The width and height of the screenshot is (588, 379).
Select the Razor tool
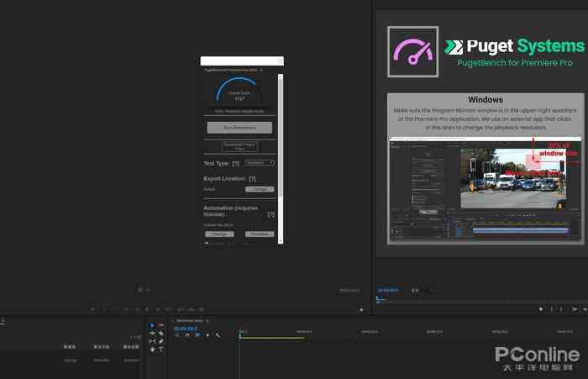(161, 334)
